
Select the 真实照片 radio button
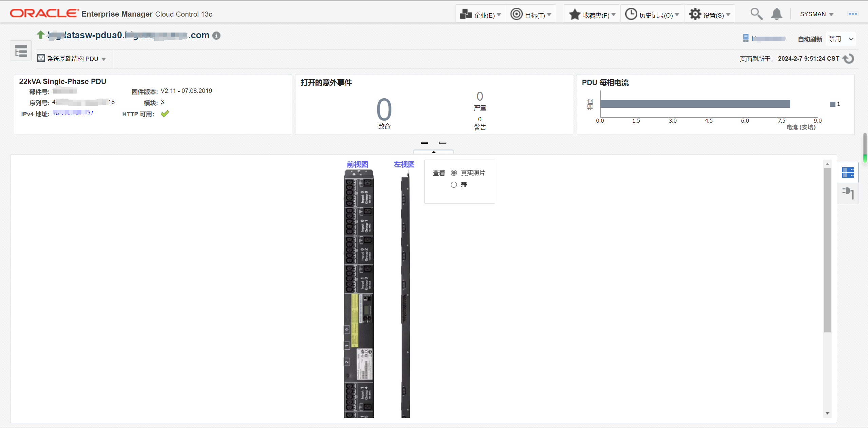pos(454,173)
